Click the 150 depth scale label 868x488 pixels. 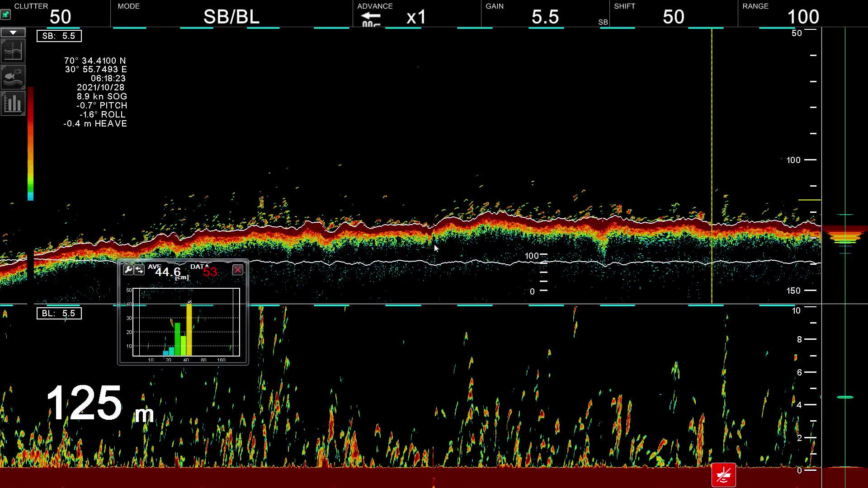[x=793, y=291]
